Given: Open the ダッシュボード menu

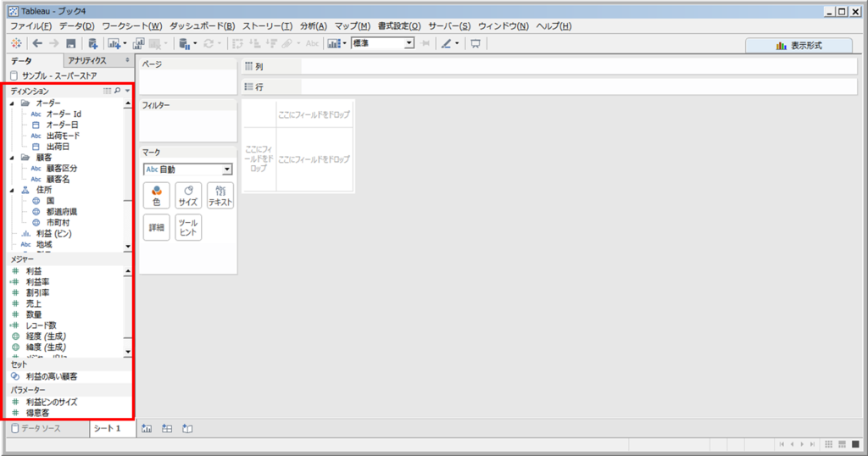Looking at the screenshot, I should (202, 26).
